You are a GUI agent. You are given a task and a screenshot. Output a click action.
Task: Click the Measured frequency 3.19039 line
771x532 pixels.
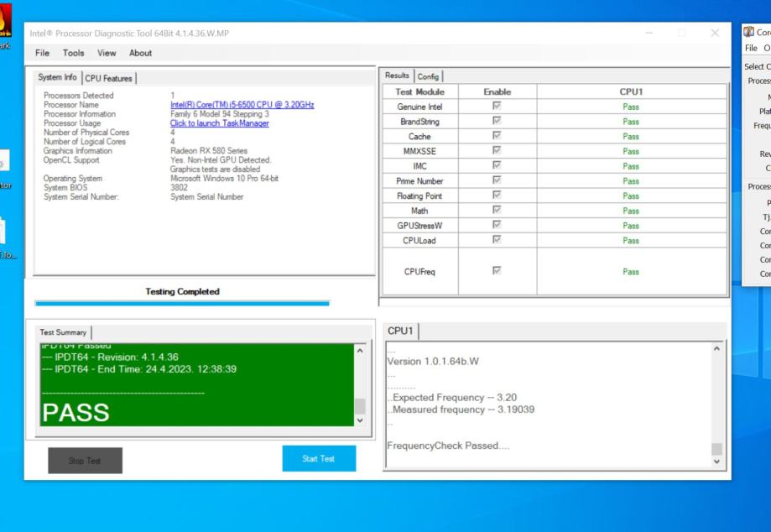click(x=461, y=409)
